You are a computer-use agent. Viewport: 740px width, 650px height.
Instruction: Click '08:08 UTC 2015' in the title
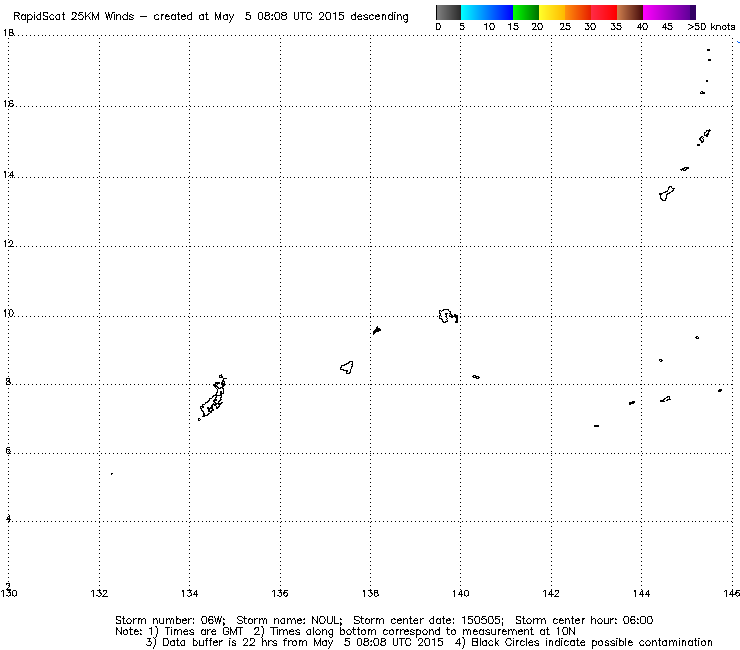click(x=303, y=17)
